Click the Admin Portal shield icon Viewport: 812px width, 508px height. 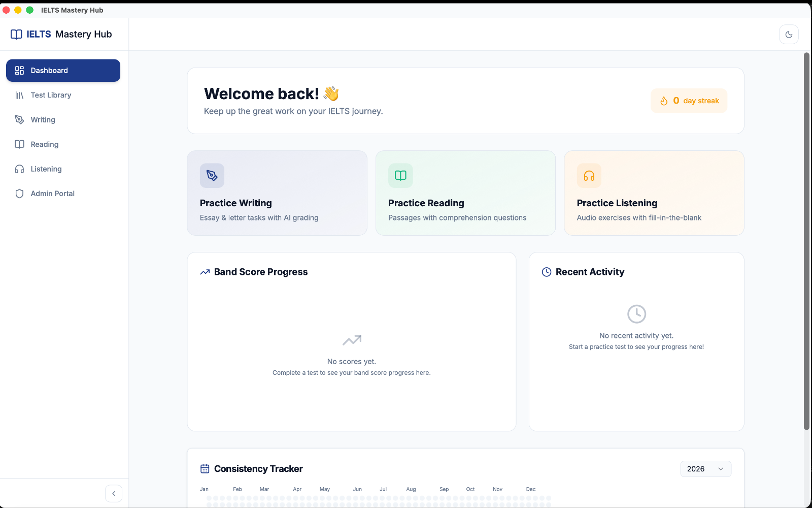[x=19, y=194]
